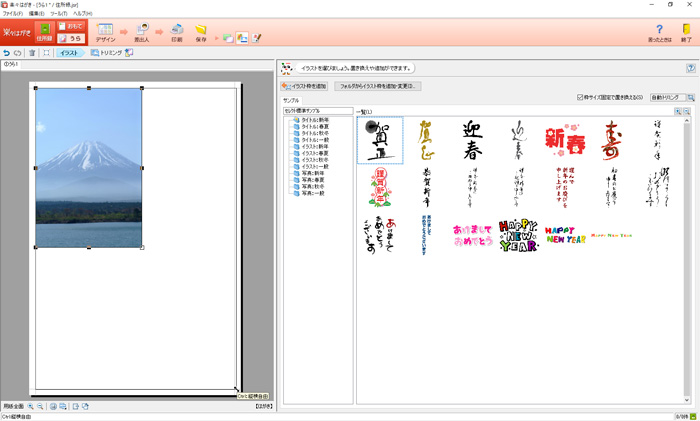Click the undo arrow icon
This screenshot has height=421, width=700.
click(x=7, y=53)
